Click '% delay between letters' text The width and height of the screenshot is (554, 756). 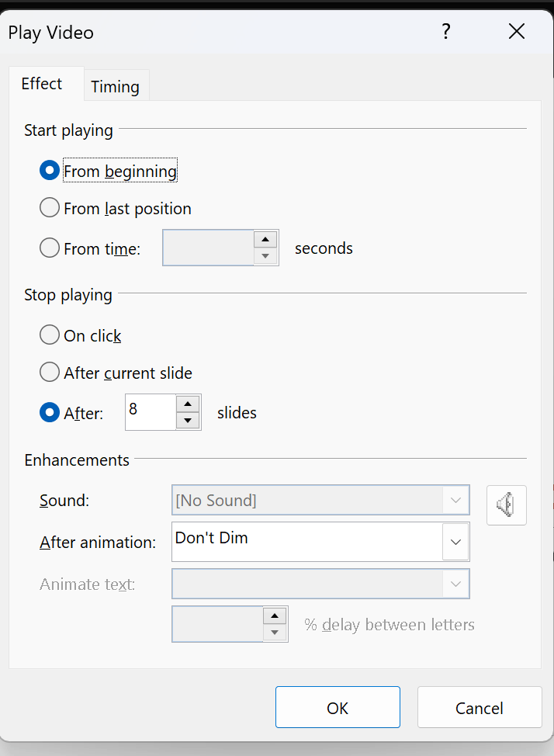click(x=390, y=625)
